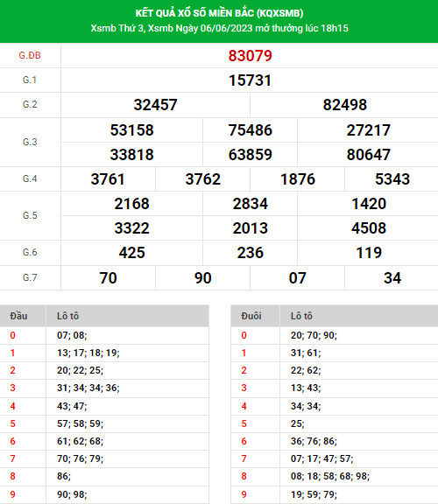Click the G.5 number 2013
The height and width of the screenshot is (504, 438).
[250, 228]
